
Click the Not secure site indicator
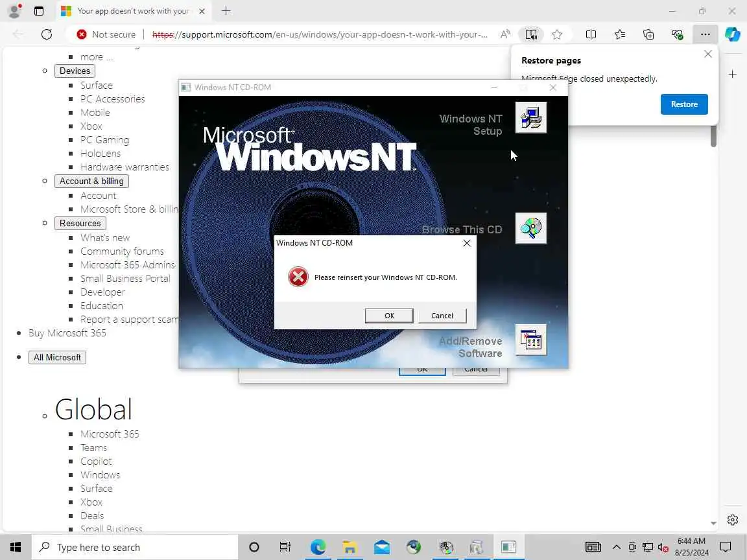pyautogui.click(x=106, y=34)
